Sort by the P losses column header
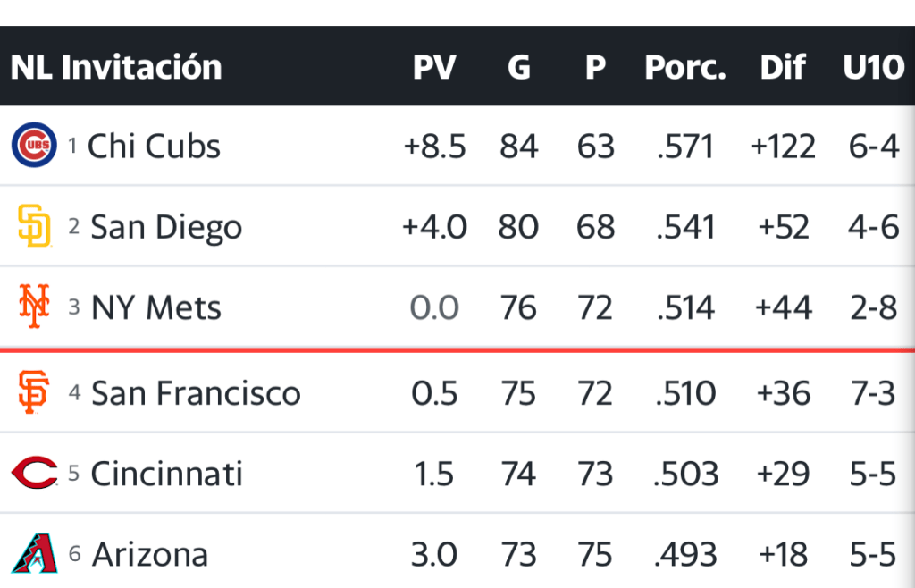 [595, 67]
